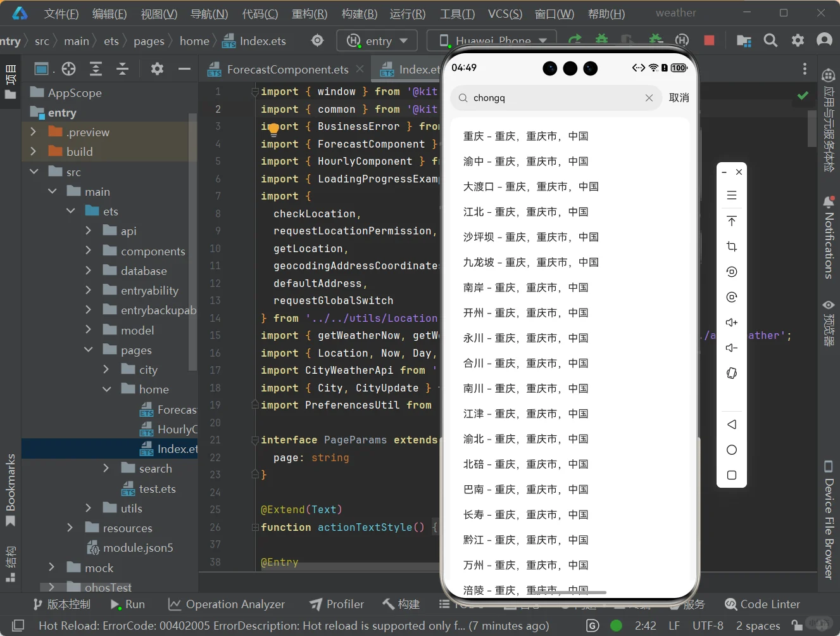Tap 取消 to cancel search in emulator
The width and height of the screenshot is (840, 636).
click(679, 98)
